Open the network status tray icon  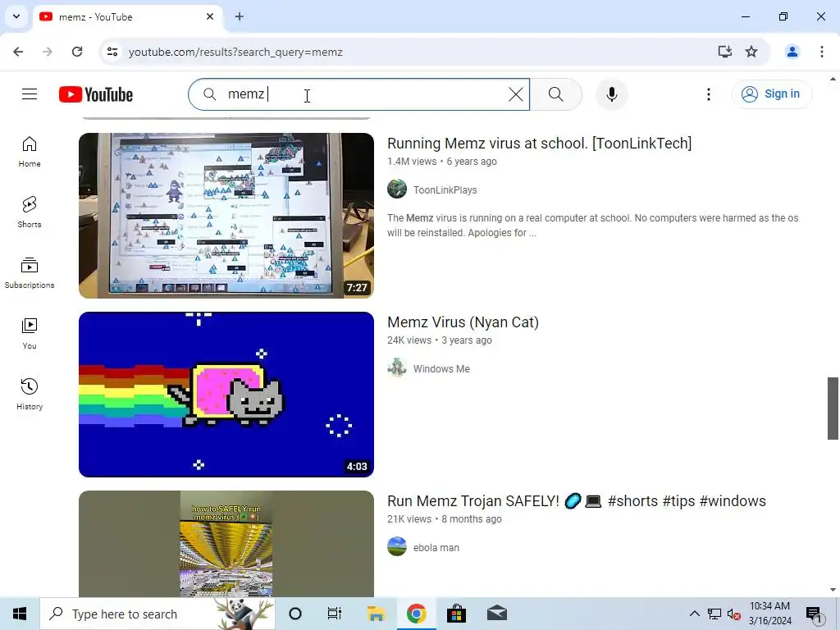pyautogui.click(x=714, y=614)
